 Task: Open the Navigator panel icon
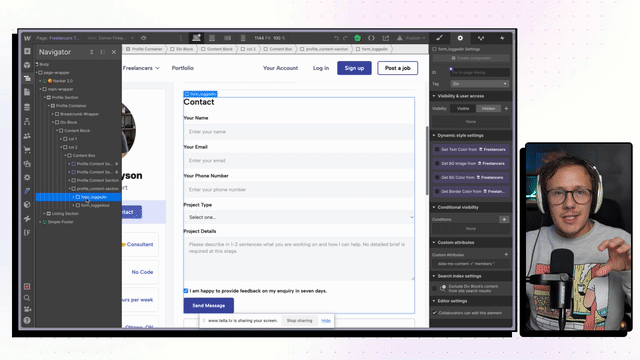pos(27,78)
